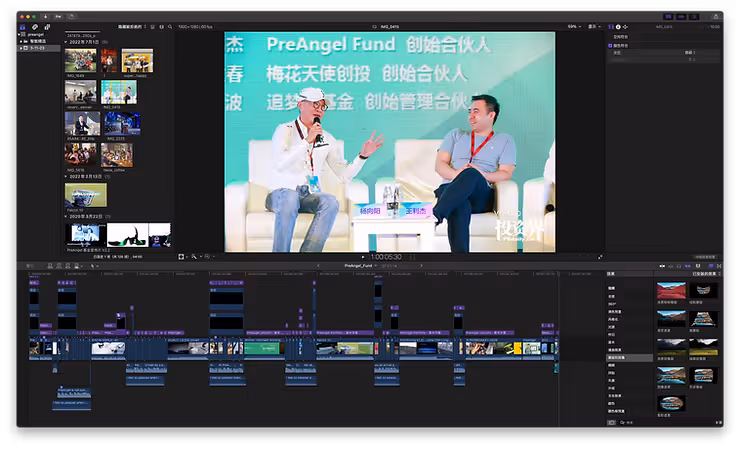Show the Titles and Generators sidebar icon
The width and height of the screenshot is (740, 449).
(47, 27)
